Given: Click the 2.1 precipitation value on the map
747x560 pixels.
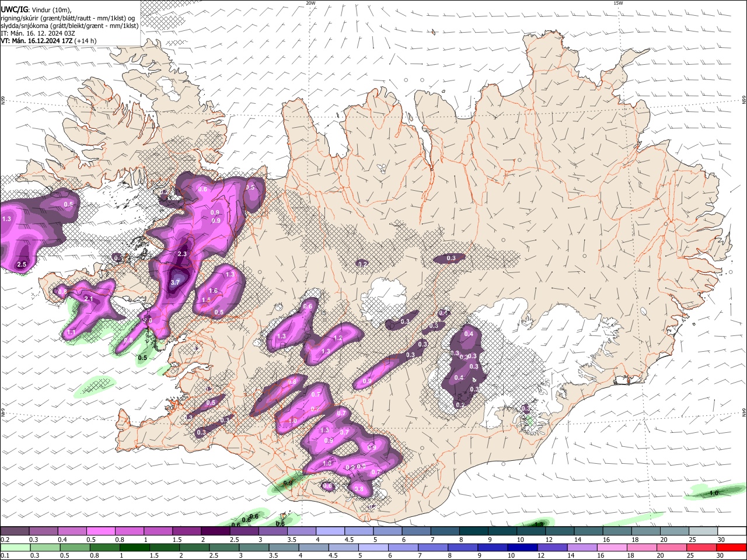Looking at the screenshot, I should tap(89, 299).
